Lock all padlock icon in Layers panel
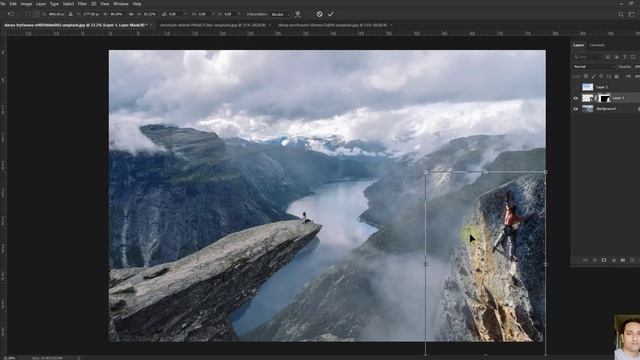This screenshot has width=640, height=360. [617, 76]
